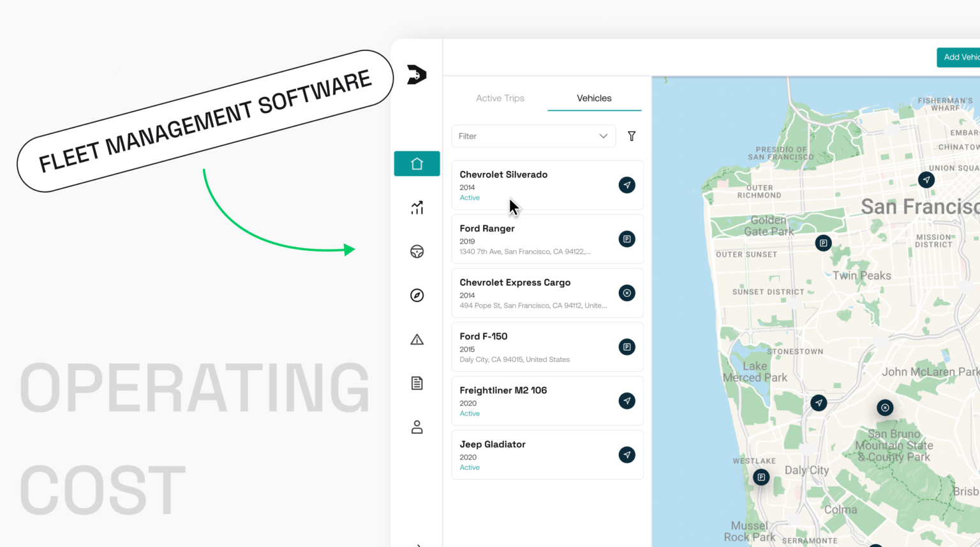Image resolution: width=980 pixels, height=547 pixels.
Task: Click the "Twin Peaks" label on the map
Action: (x=862, y=276)
